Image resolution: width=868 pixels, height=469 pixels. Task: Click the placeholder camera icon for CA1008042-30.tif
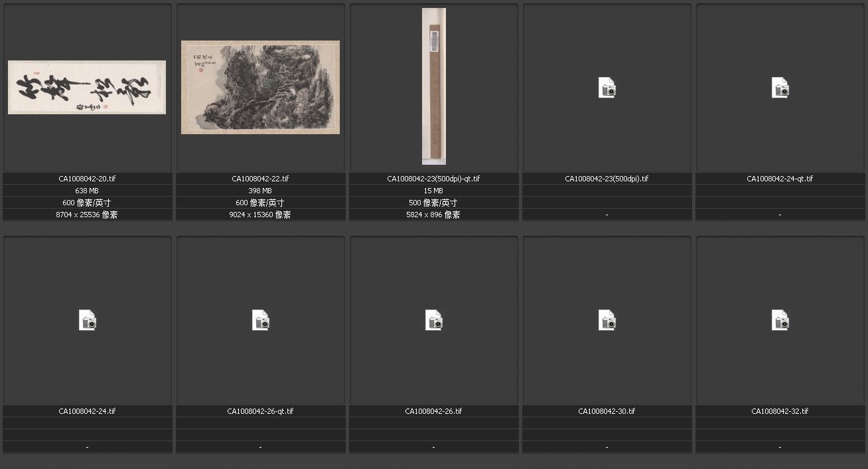pyautogui.click(x=607, y=320)
